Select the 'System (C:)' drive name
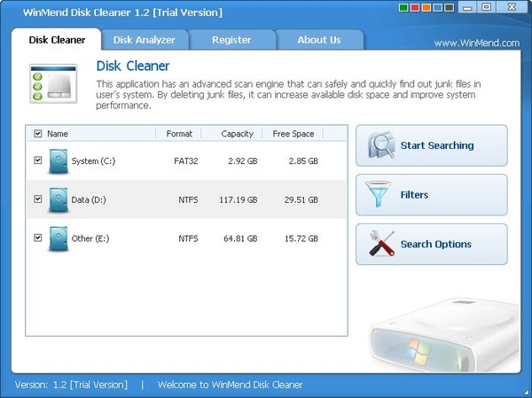 (93, 160)
